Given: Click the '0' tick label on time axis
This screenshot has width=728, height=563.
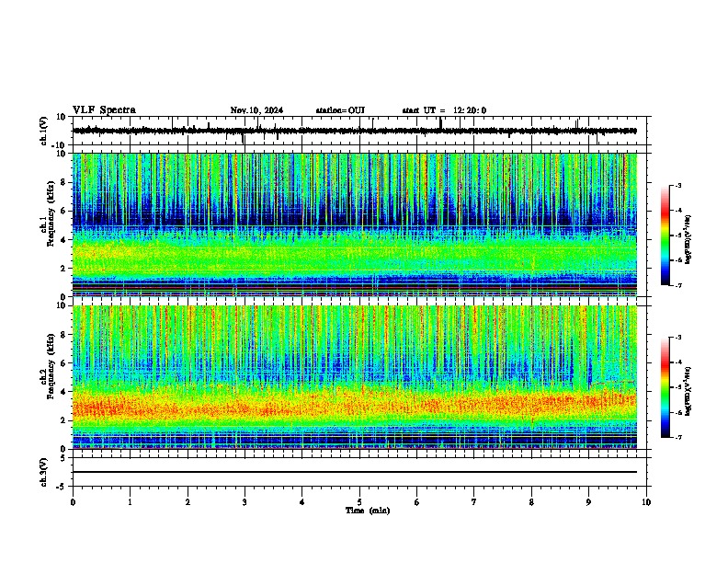Looking at the screenshot, I should pos(73,502).
